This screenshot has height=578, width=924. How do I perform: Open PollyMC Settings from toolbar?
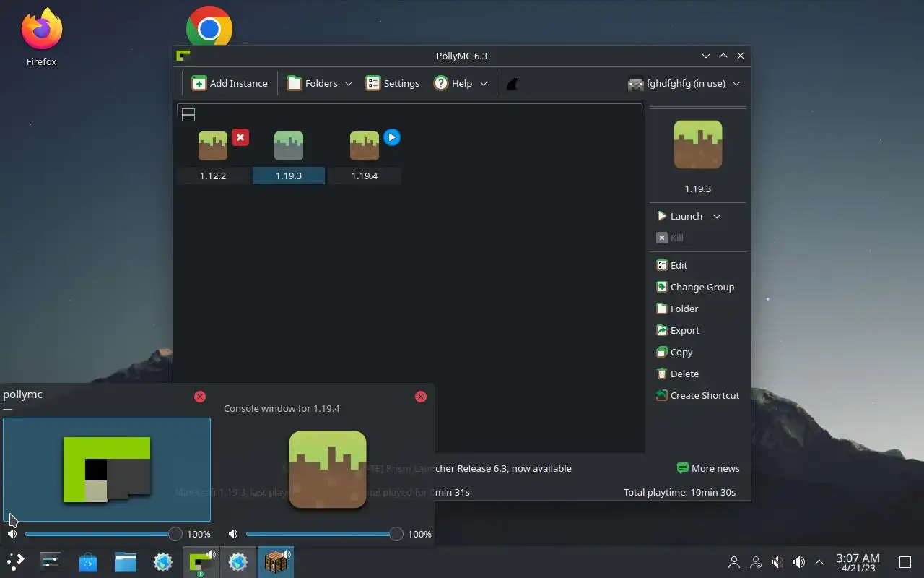(x=392, y=83)
